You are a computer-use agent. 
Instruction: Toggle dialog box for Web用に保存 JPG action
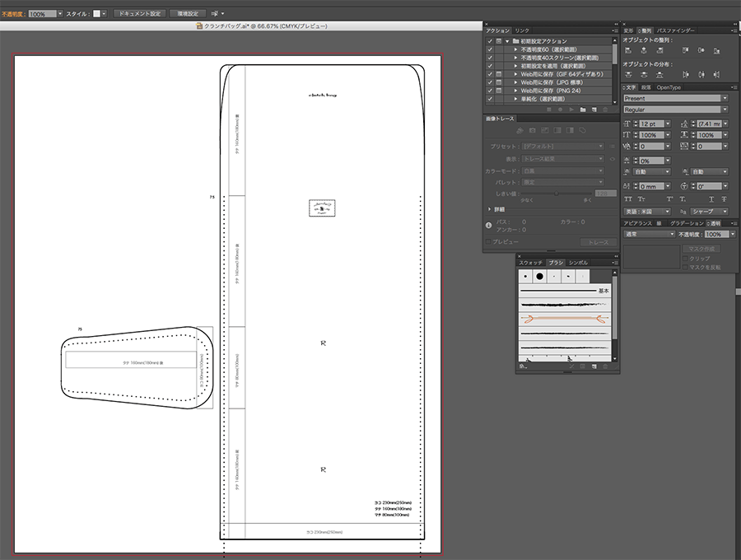499,82
